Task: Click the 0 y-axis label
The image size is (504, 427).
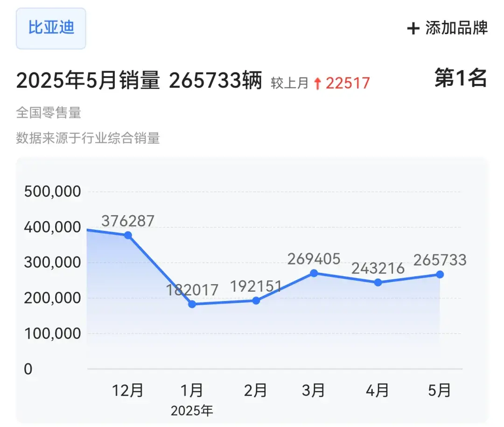Action: pyautogui.click(x=28, y=369)
